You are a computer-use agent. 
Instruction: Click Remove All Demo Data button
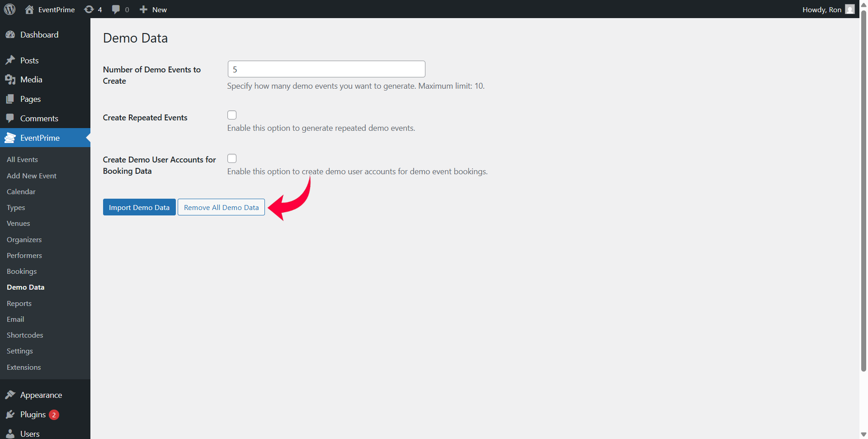221,207
